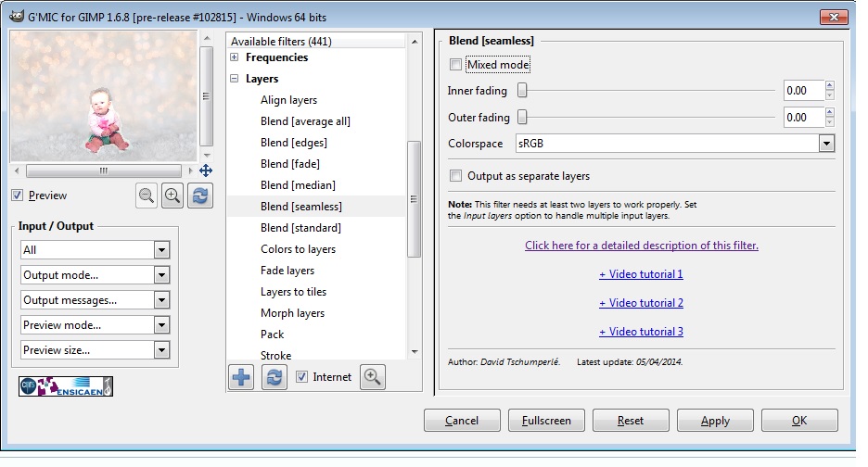Select the Layers to tiles filter
This screenshot has width=868, height=467.
pos(293,292)
